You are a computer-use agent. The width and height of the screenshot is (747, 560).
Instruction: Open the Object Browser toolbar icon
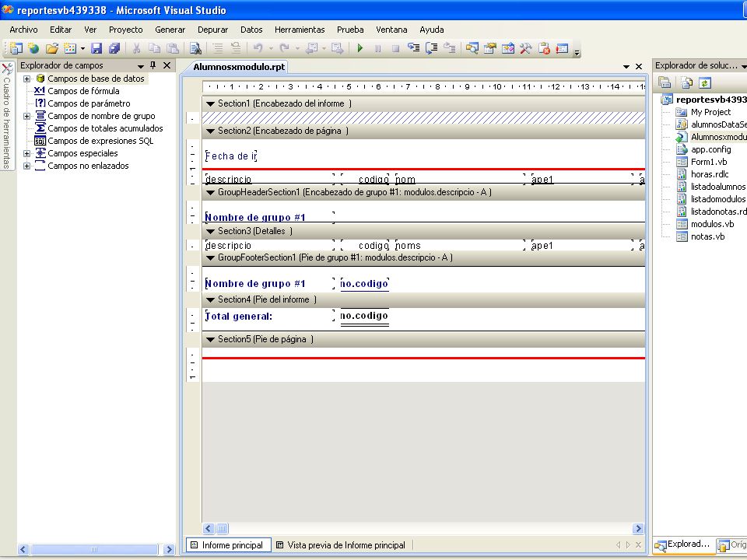pyautogui.click(x=508, y=48)
